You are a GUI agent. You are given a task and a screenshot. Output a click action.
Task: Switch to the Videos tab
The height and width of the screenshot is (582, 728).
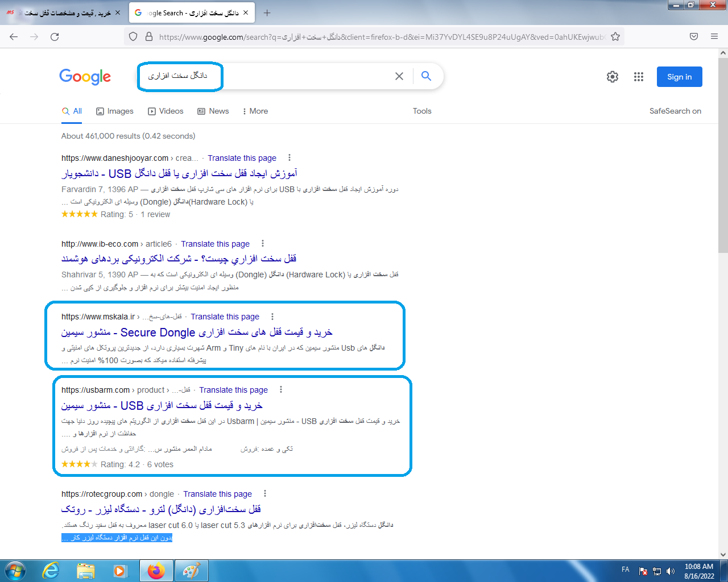point(166,111)
